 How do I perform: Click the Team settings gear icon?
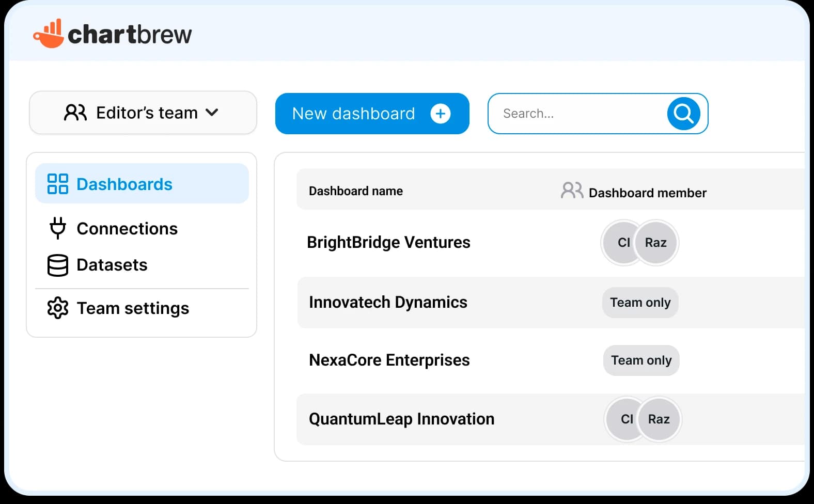[57, 308]
